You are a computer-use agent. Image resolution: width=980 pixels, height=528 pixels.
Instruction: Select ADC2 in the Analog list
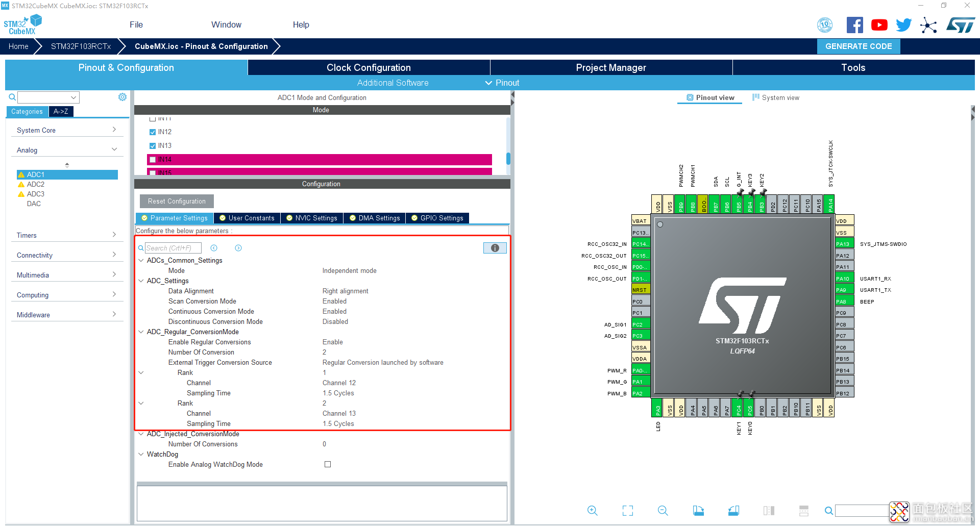[x=36, y=184]
